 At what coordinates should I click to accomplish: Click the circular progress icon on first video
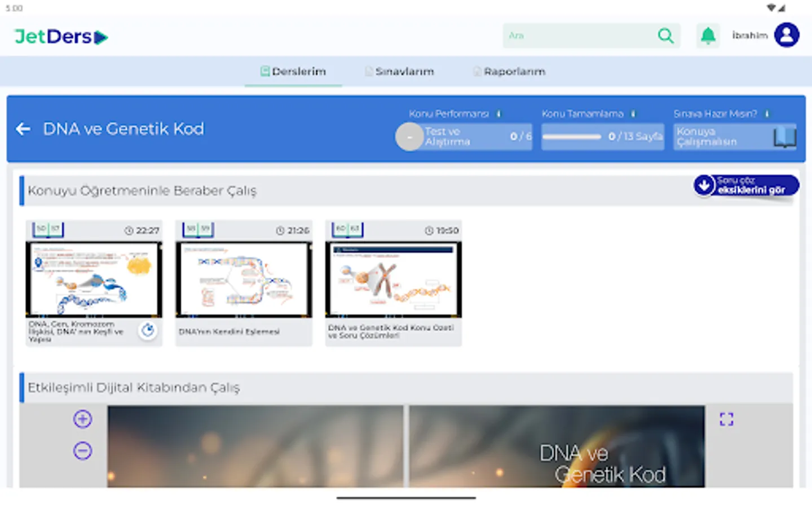click(x=147, y=331)
